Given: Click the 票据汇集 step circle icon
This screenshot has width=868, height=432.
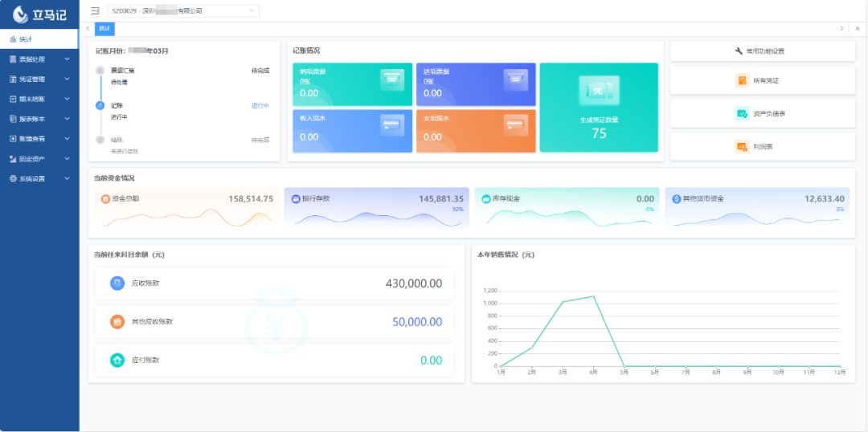Looking at the screenshot, I should click(100, 70).
